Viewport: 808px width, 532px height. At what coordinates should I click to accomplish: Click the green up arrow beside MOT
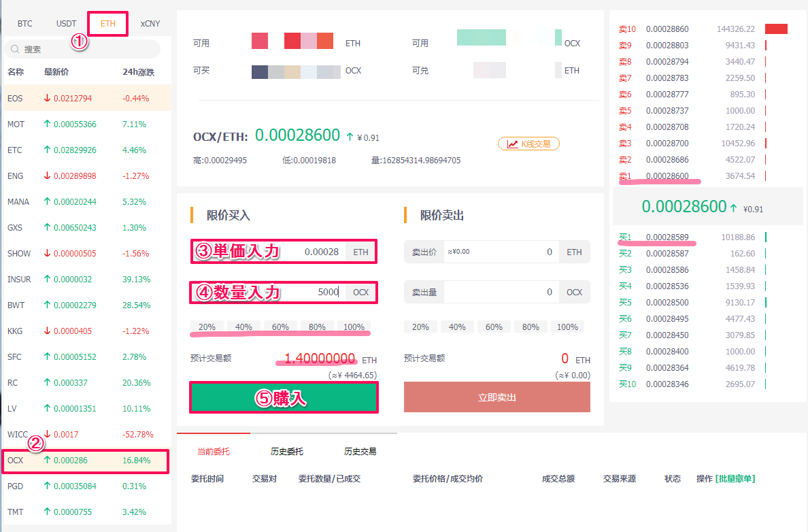(x=48, y=124)
